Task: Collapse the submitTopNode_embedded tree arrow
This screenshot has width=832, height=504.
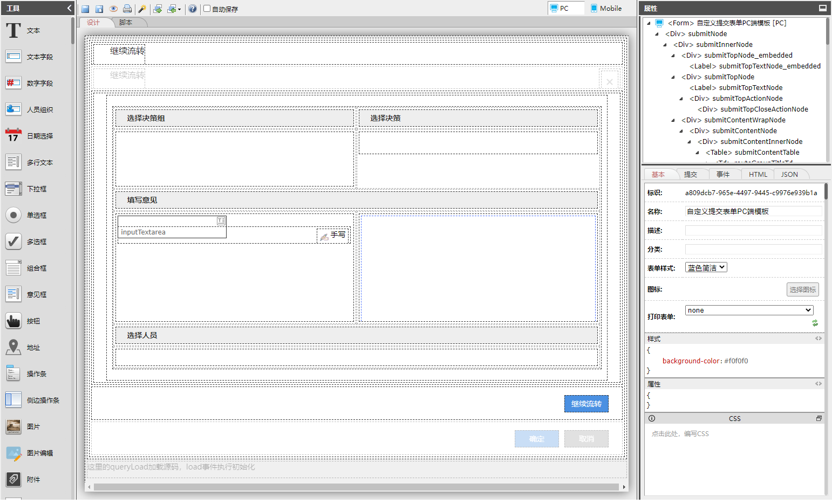Action: click(x=673, y=56)
